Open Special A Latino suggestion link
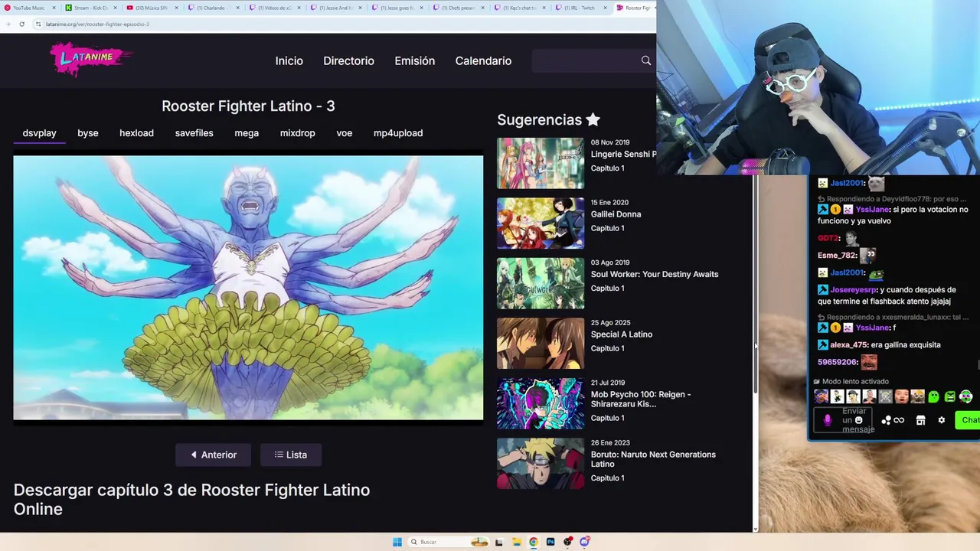The height and width of the screenshot is (551, 980). coord(622,334)
